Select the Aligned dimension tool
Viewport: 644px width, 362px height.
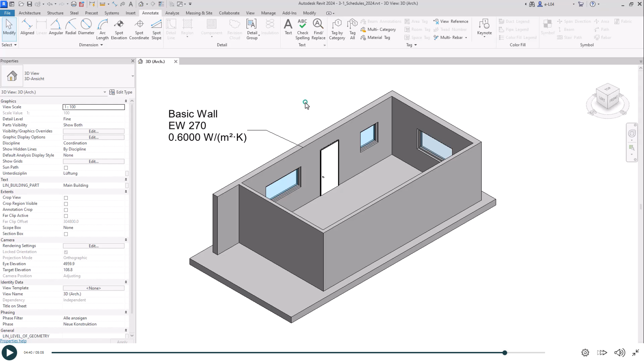tap(27, 28)
